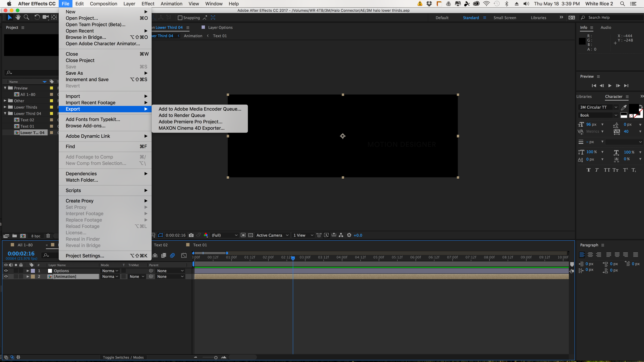Click the snapshot camera icon
The height and width of the screenshot is (362, 644).
coord(191,235)
